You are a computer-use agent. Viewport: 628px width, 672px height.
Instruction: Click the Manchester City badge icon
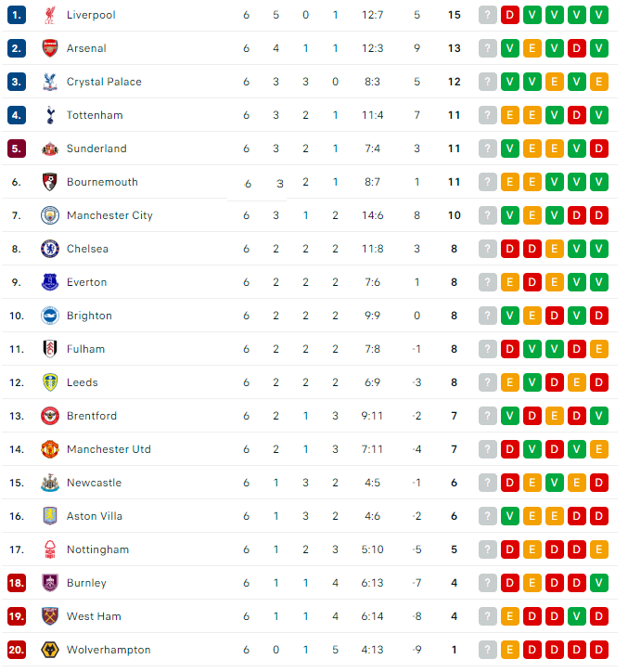50,215
